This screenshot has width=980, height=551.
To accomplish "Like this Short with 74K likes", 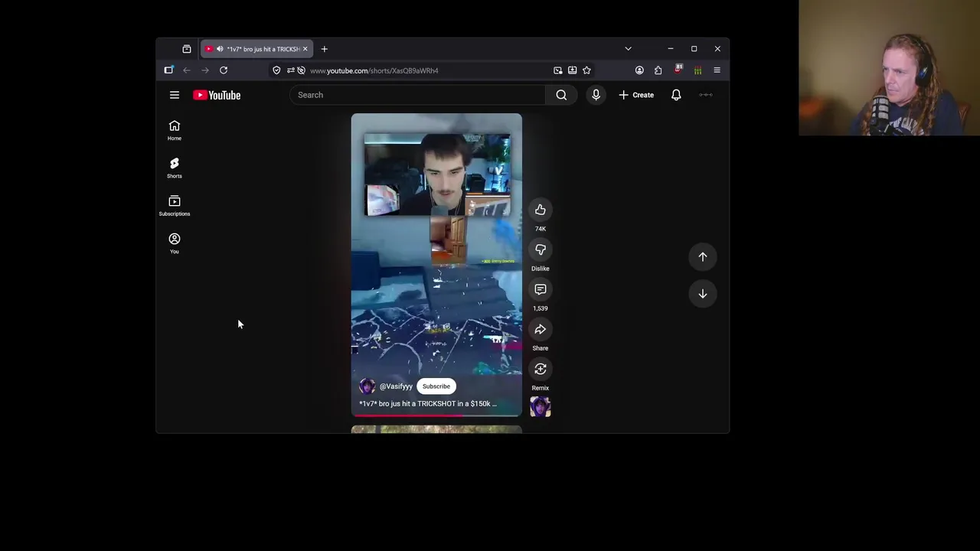I will point(541,210).
